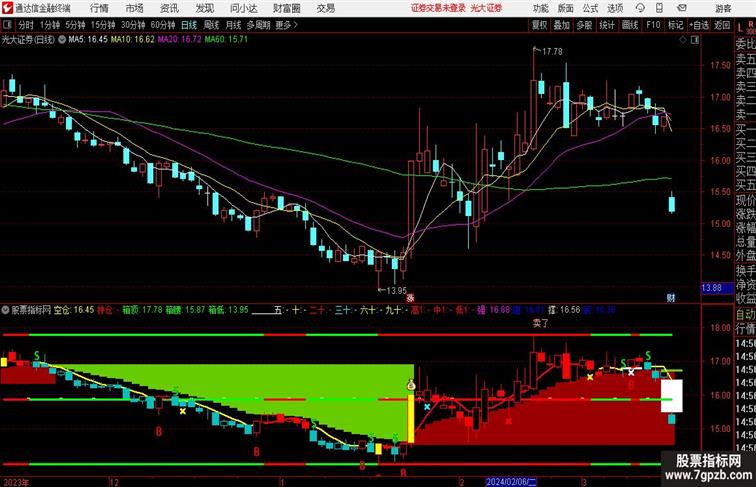The height and width of the screenshot is (487, 756).
Task: Click the 标记 mark button
Action: point(675,25)
